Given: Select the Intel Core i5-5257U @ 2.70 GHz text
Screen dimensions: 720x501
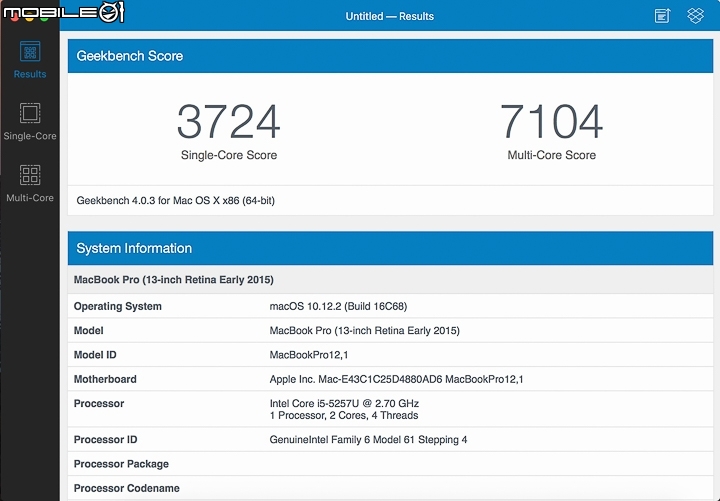Looking at the screenshot, I should pos(344,404).
